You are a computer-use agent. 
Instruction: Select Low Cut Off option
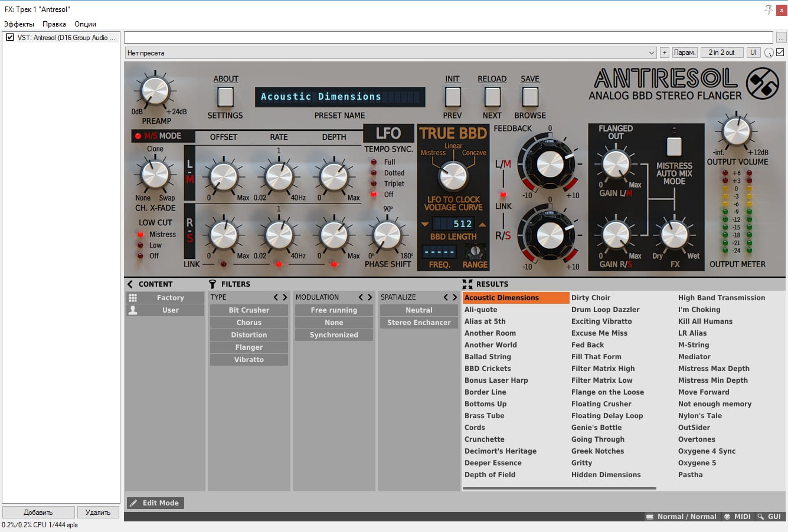(140, 255)
